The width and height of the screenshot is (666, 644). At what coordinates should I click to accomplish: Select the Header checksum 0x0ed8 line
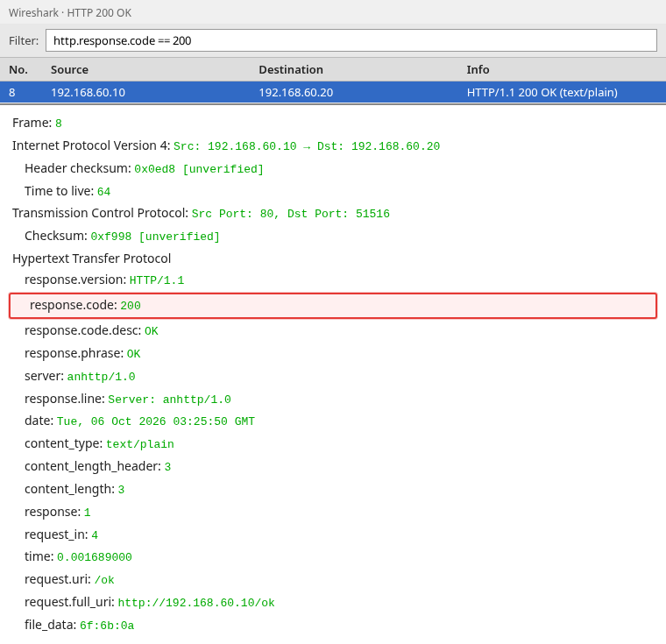144,168
